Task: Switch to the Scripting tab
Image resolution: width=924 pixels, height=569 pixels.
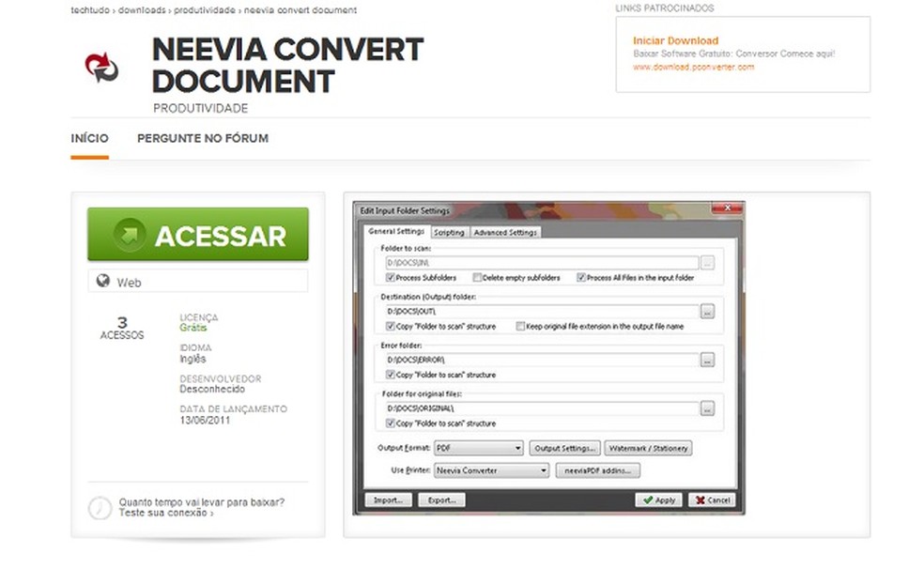Action: 449,233
